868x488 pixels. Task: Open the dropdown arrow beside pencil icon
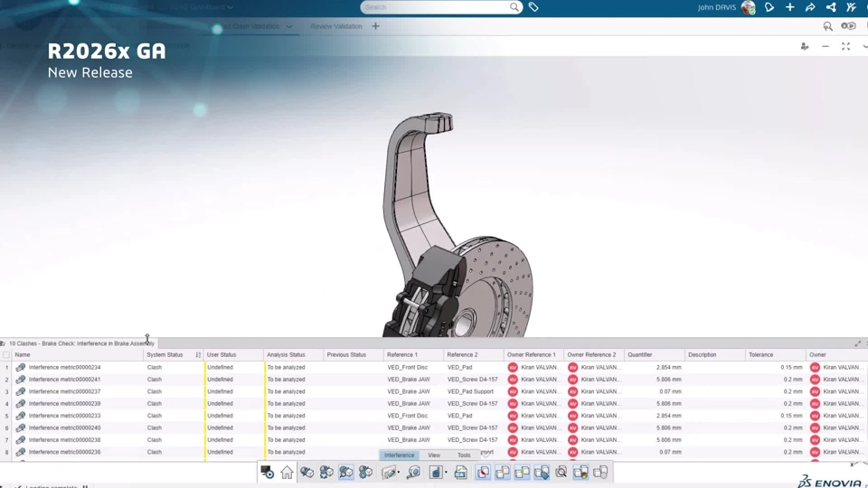[399, 473]
